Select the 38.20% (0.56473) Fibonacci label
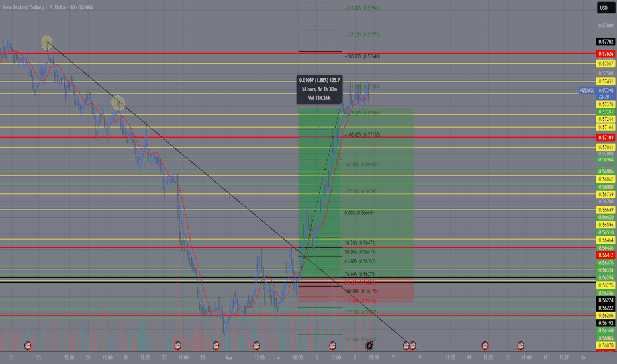Viewport: 617px width, 364px height. (x=360, y=243)
